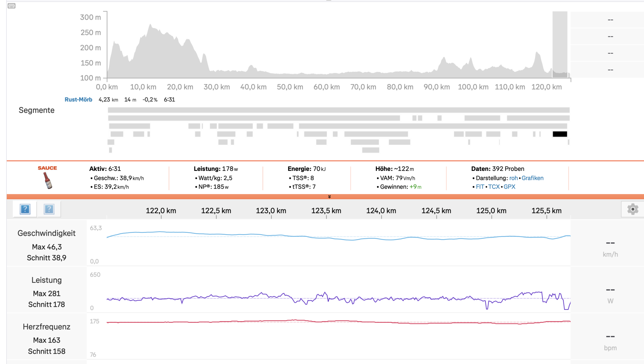Show raw data via roh link
644x364 pixels.
513,178
